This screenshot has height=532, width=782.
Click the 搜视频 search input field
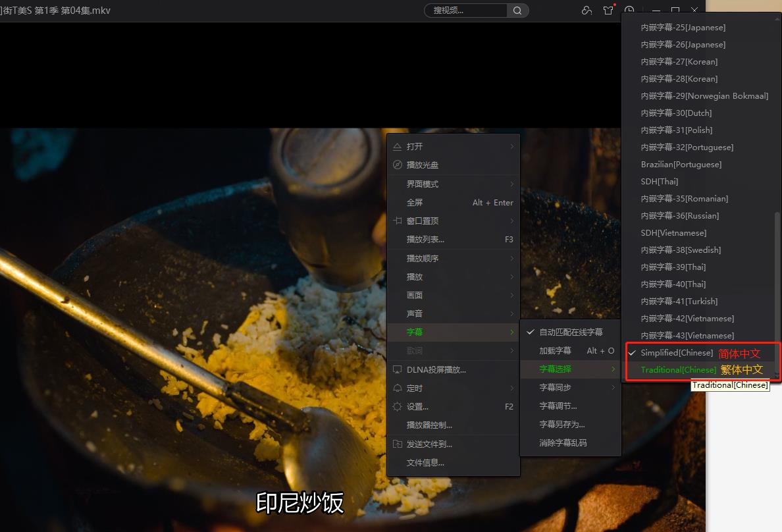[x=466, y=11]
